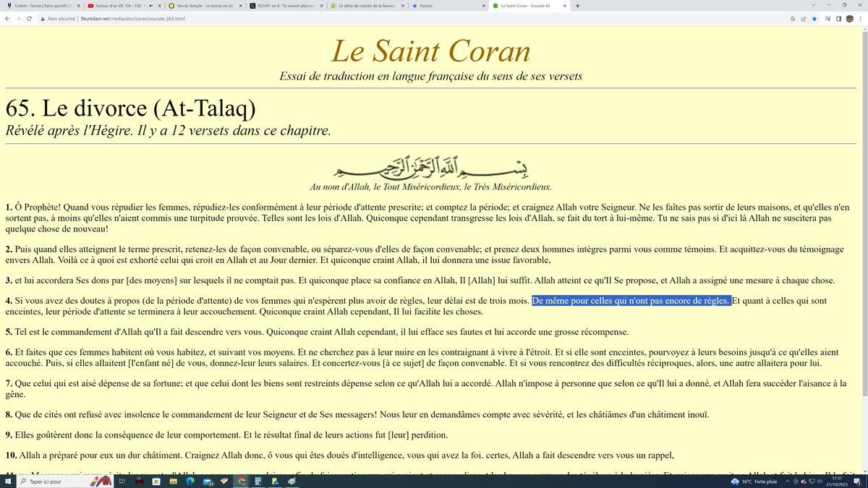Screen dimensions: 868x488
Task: Open Task View on the taskbar
Action: click(x=122, y=481)
